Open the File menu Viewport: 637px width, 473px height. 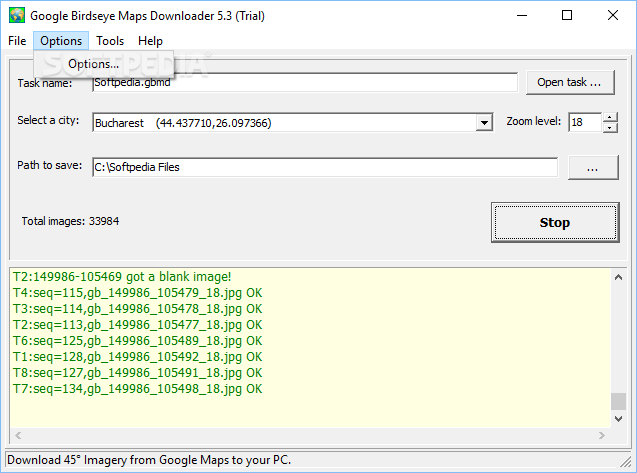tap(17, 41)
